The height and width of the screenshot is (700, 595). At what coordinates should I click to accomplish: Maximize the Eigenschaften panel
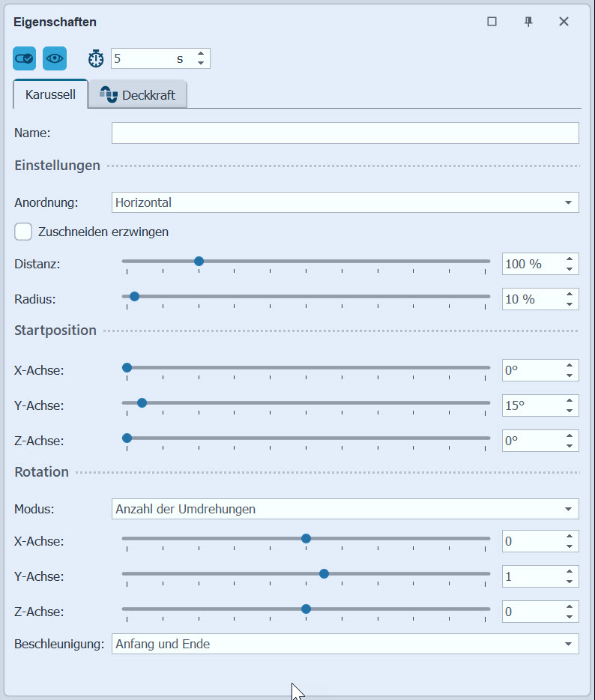492,22
